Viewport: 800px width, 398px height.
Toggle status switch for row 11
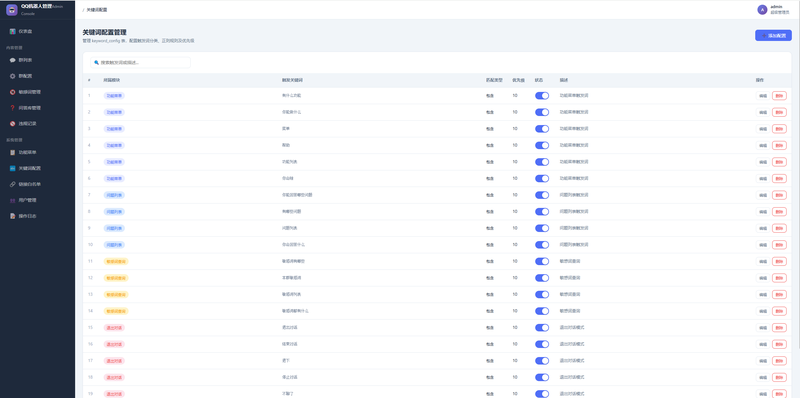tap(542, 261)
